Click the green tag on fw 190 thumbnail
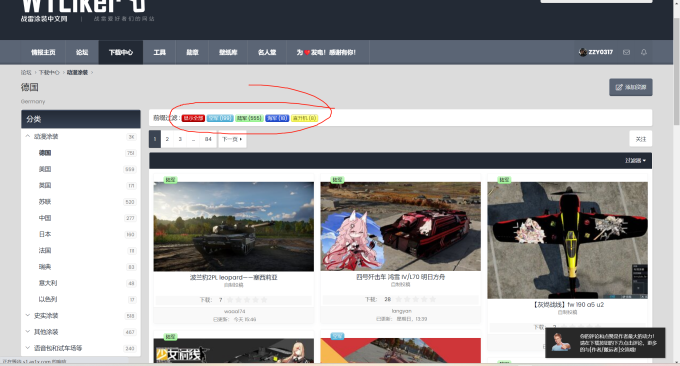This screenshot has width=680, height=366. point(504,180)
